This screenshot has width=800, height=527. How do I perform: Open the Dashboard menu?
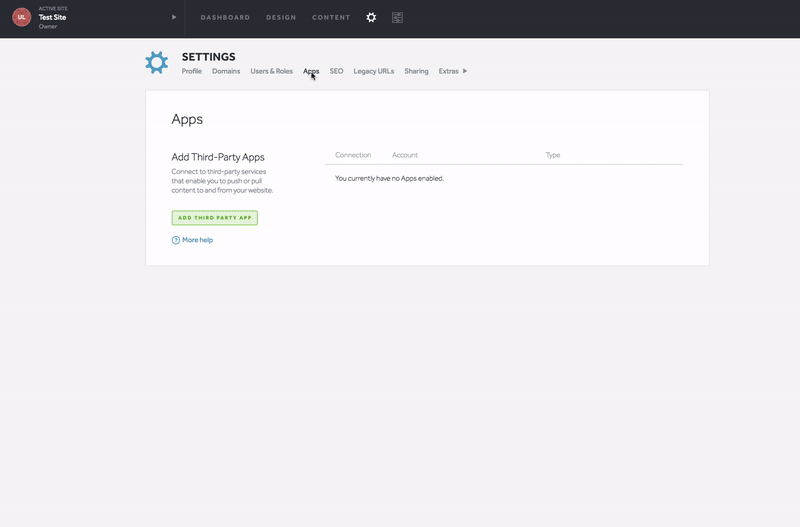click(225, 17)
